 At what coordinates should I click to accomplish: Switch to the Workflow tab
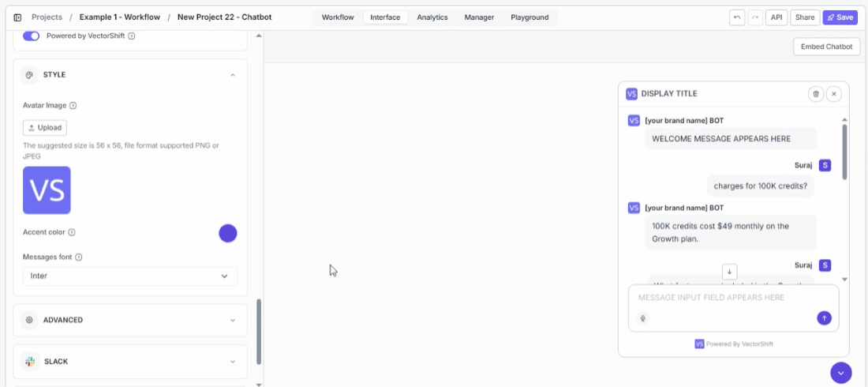pyautogui.click(x=338, y=17)
